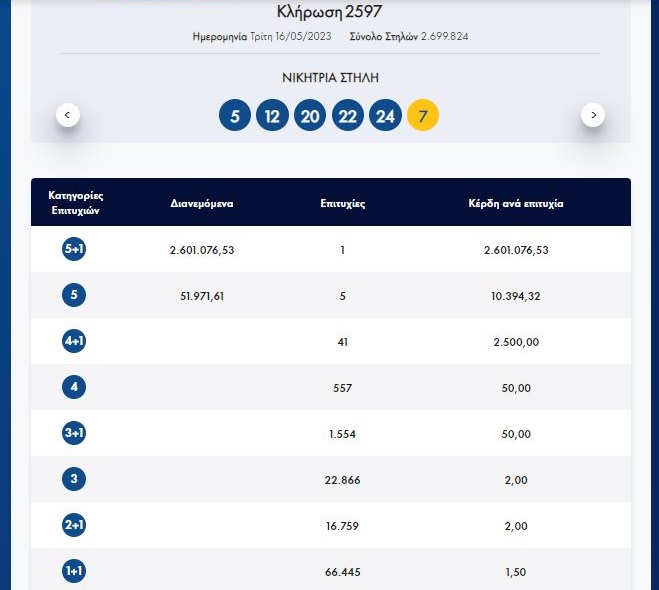The width and height of the screenshot is (659, 590).
Task: Click the 4+1 category badge
Action: click(74, 342)
